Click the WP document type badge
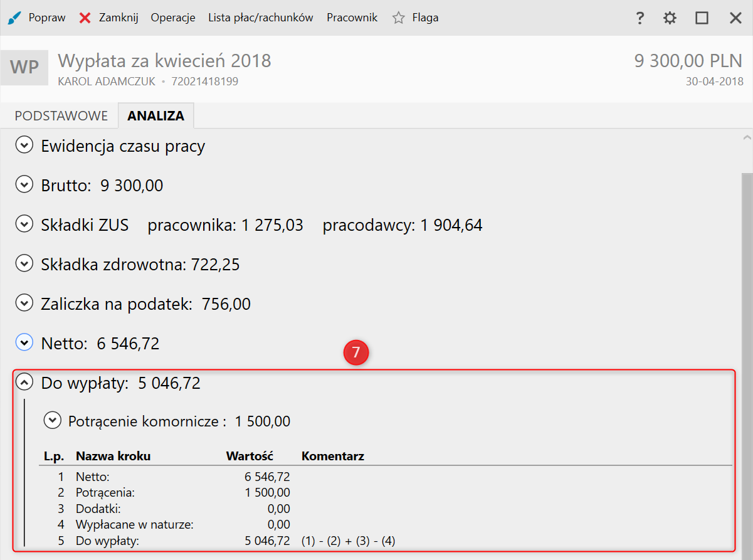 24,67
